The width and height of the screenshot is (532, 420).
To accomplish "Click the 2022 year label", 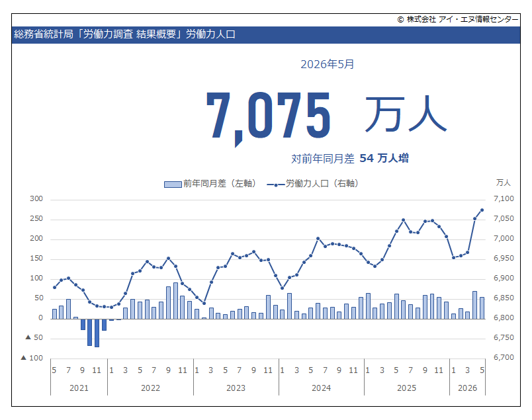I will 151,388.
